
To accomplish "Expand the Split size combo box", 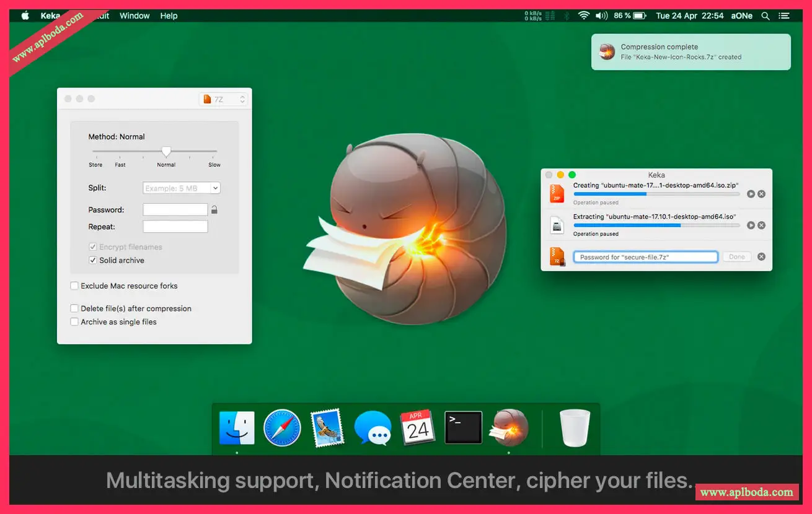I will pyautogui.click(x=215, y=188).
